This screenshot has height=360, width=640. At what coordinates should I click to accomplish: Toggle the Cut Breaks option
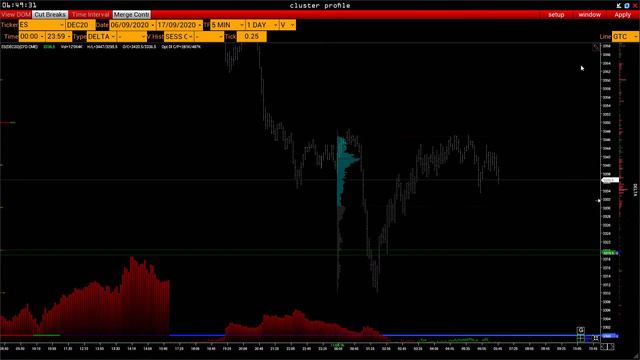pyautogui.click(x=50, y=15)
